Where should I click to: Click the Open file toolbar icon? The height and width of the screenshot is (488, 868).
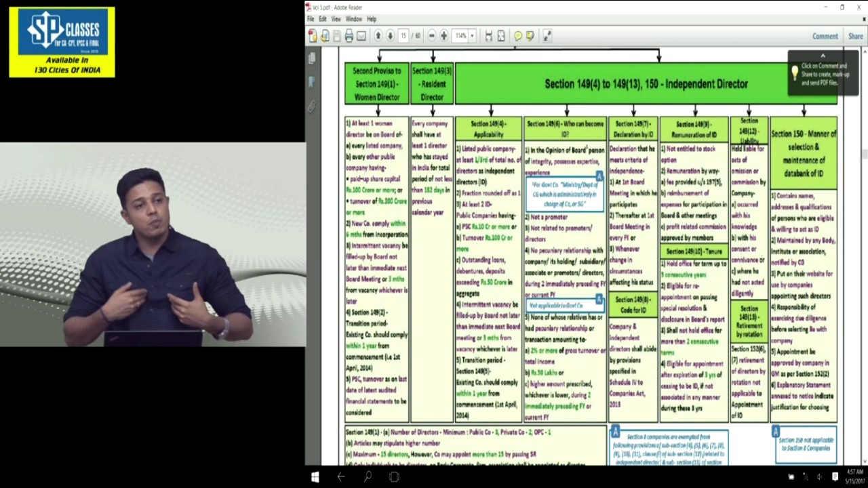(x=325, y=36)
